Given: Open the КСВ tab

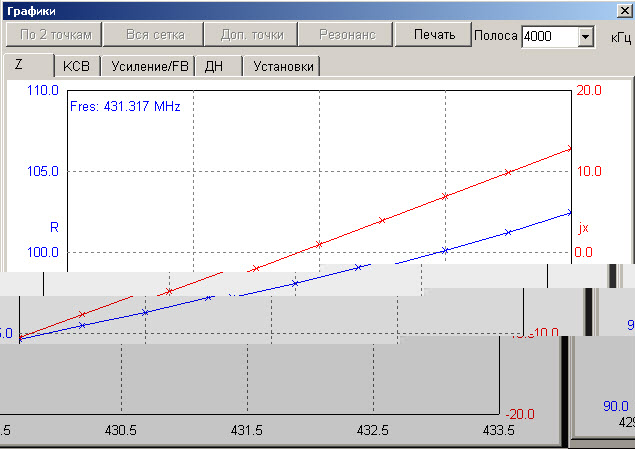Looking at the screenshot, I should [x=76, y=67].
